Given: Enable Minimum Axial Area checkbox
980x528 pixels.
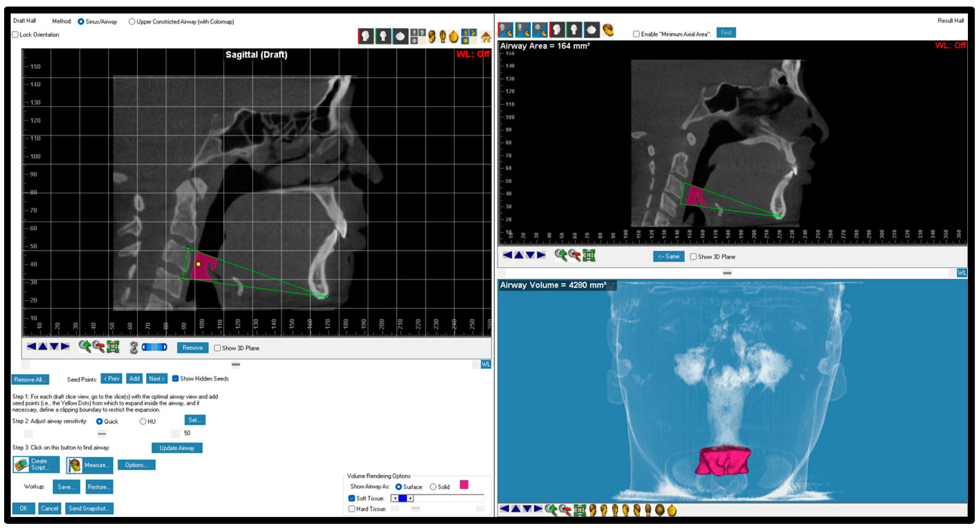Looking at the screenshot, I should [636, 34].
